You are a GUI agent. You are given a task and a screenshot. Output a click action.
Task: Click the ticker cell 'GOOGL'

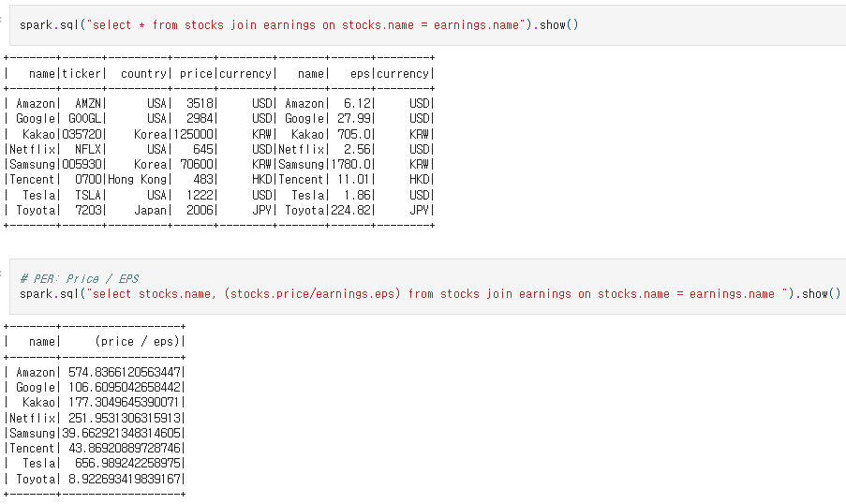coord(84,119)
